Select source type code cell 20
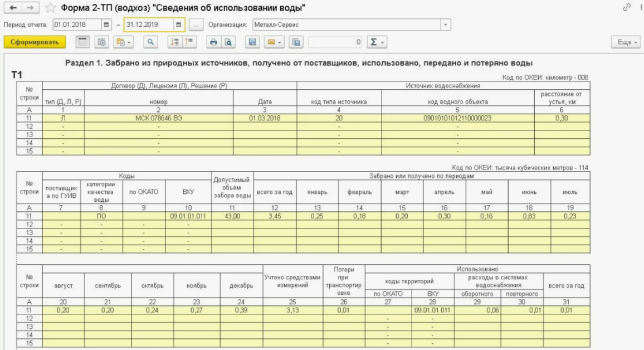 click(339, 118)
